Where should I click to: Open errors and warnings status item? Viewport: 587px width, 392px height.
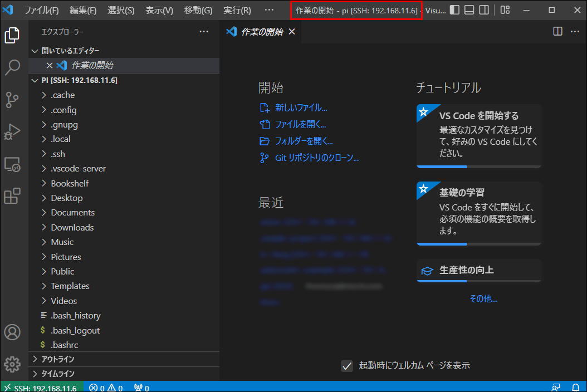click(x=106, y=388)
